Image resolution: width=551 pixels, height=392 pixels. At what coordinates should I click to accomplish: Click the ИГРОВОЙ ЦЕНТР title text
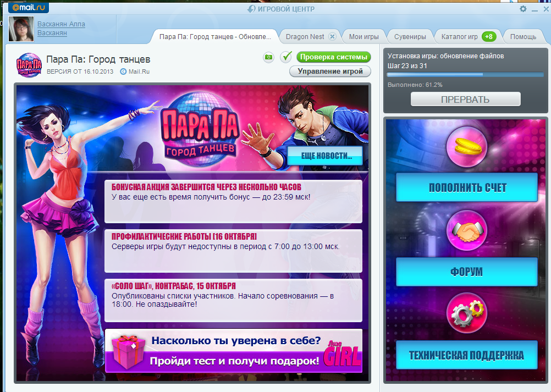(286, 9)
